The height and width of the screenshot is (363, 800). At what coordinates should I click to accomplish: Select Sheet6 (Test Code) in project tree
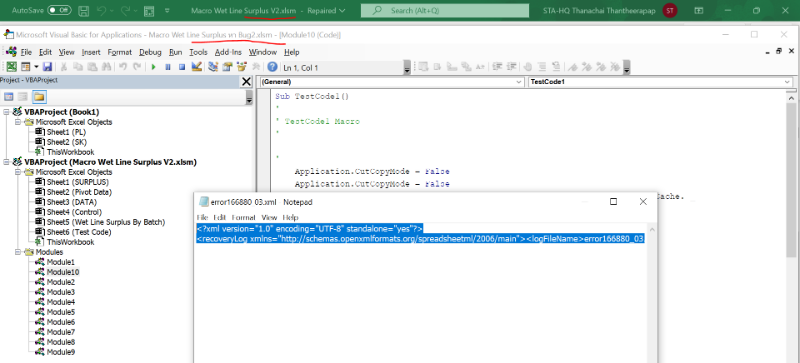pyautogui.click(x=79, y=232)
